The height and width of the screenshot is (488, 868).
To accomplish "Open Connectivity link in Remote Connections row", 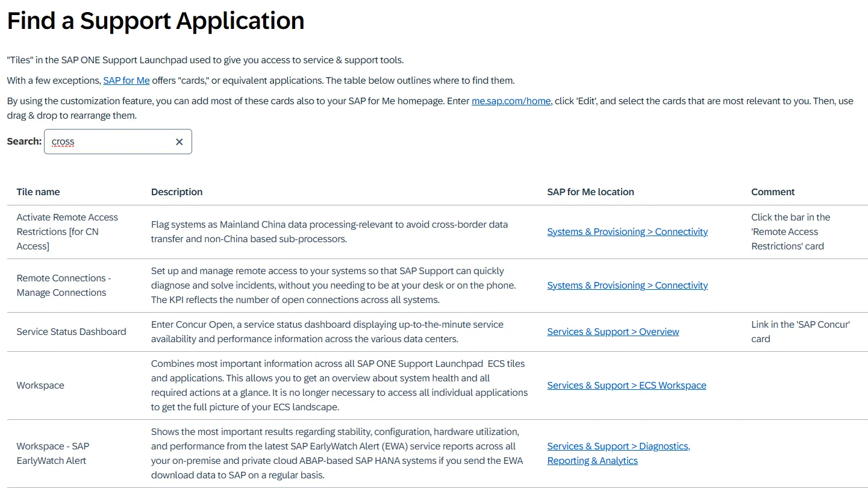I will click(627, 285).
